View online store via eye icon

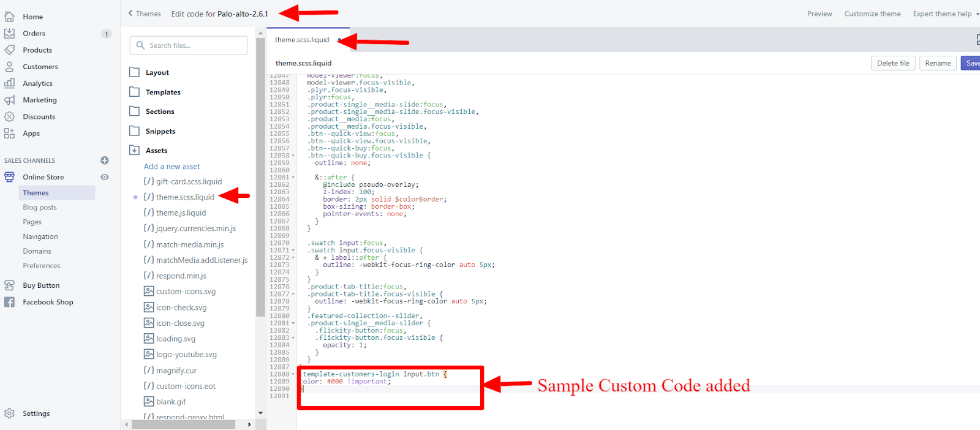[x=105, y=177]
